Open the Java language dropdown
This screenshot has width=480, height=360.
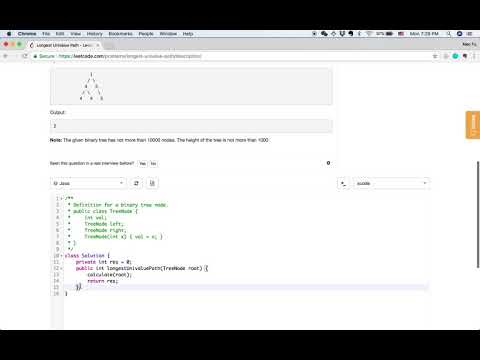89,183
